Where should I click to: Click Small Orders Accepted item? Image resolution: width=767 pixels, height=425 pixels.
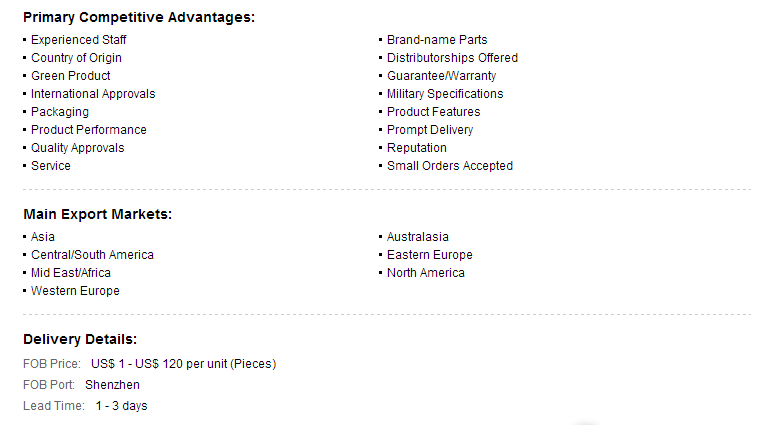(450, 166)
